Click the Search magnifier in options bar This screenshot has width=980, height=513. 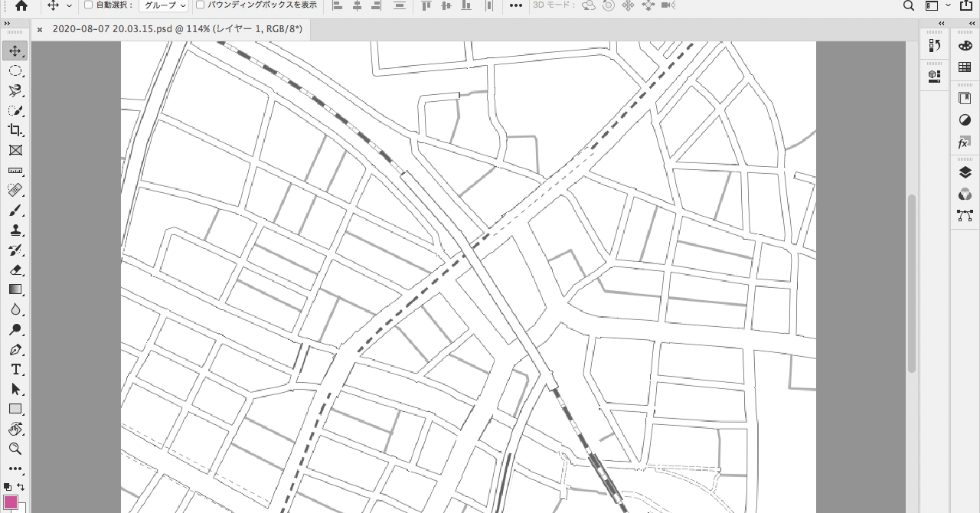[x=909, y=5]
